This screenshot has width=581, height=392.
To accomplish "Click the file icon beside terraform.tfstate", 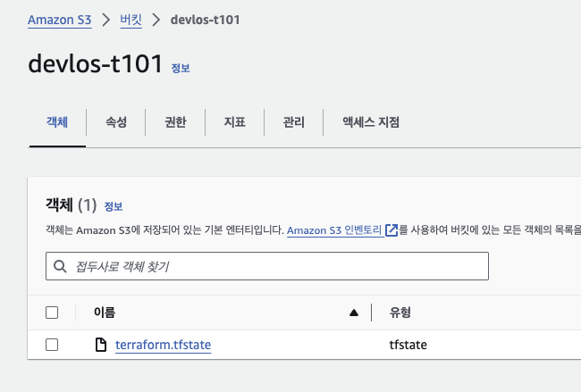I will (x=101, y=345).
